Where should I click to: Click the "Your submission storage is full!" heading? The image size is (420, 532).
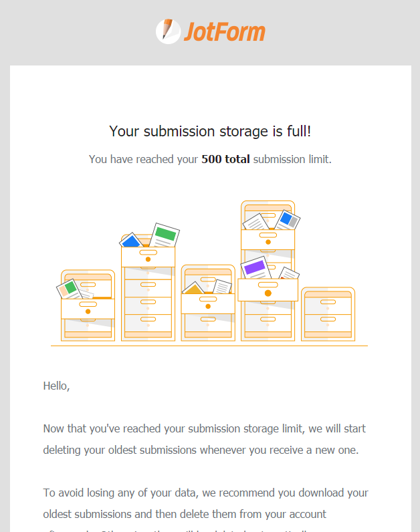tap(210, 131)
